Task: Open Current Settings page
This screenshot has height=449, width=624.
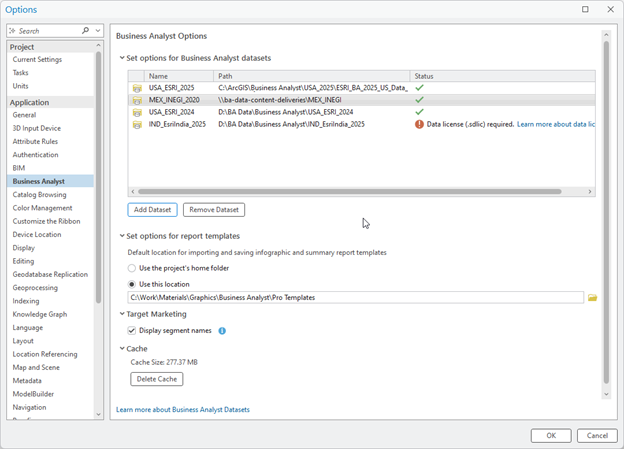Action: click(x=37, y=59)
